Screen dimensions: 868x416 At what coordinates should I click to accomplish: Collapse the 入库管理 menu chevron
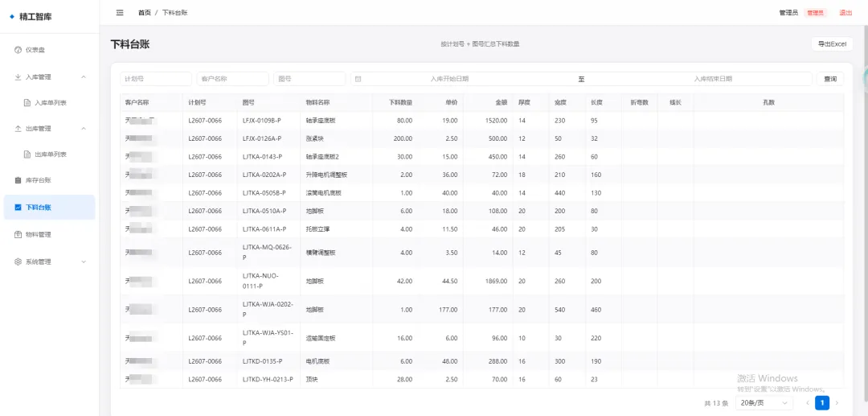84,77
